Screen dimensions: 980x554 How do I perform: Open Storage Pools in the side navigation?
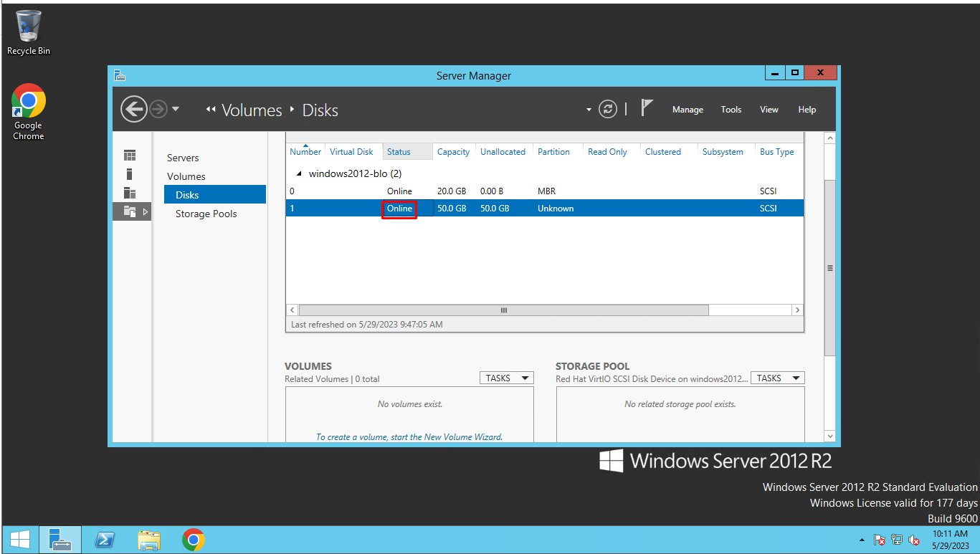[206, 214]
